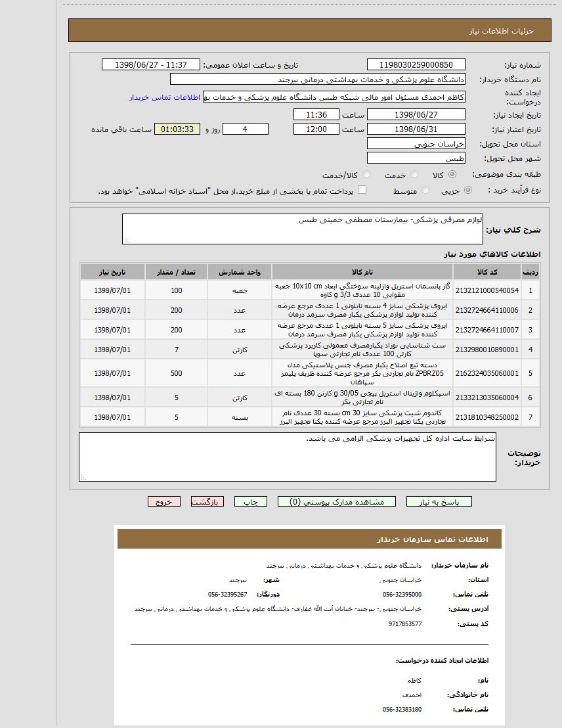The width and height of the screenshot is (562, 728).
Task: Select the متوسط purchase type radio button
Action: click(425, 189)
